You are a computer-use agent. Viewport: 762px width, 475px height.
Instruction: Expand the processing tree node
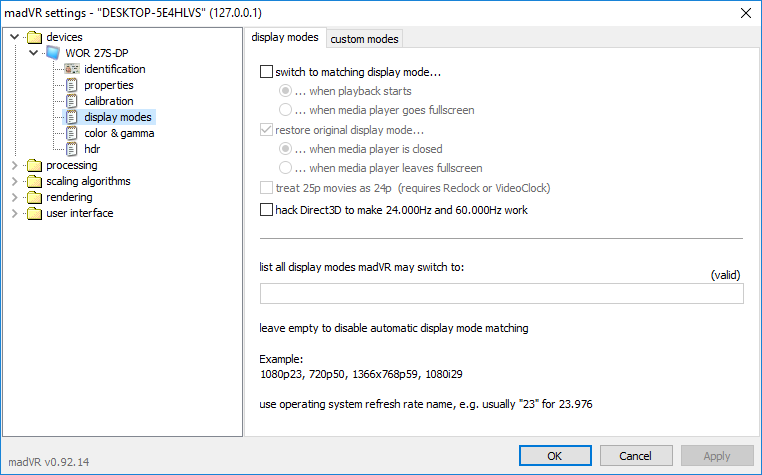coord(14,165)
